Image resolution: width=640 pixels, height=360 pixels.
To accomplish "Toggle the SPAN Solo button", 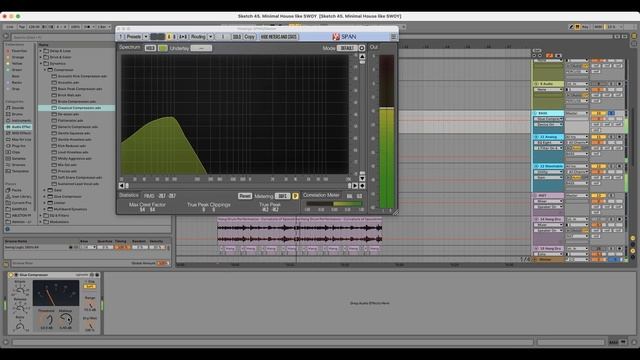I will tap(237, 37).
